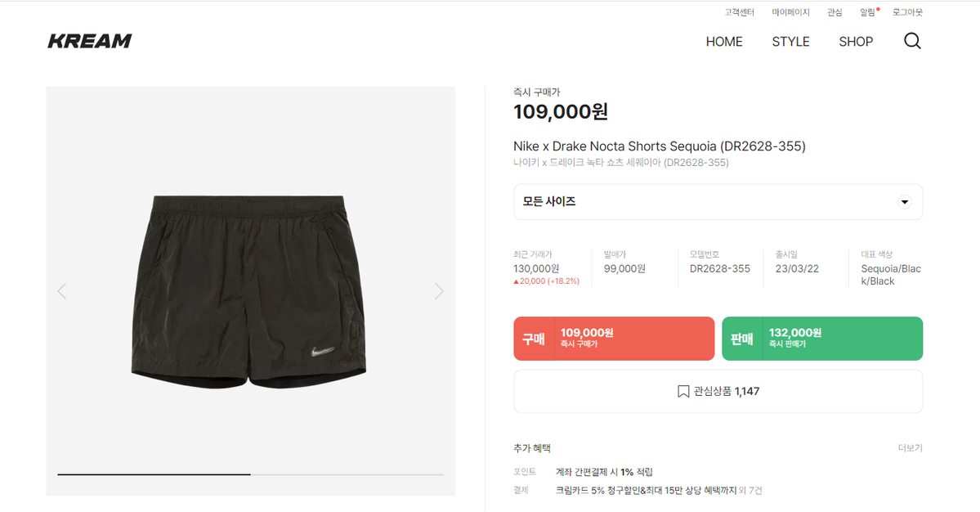Expand the 모든 사이즈 size dropdown
Screen dimensions: 980x512
718,202
